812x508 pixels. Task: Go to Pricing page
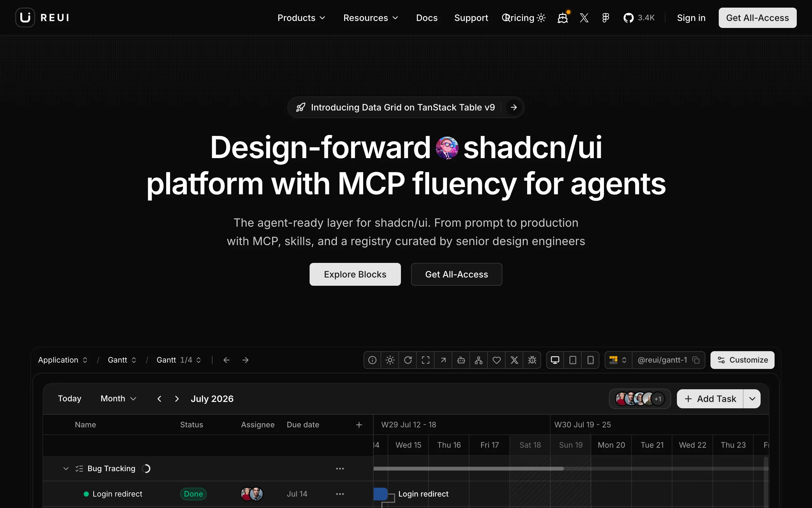(520, 18)
